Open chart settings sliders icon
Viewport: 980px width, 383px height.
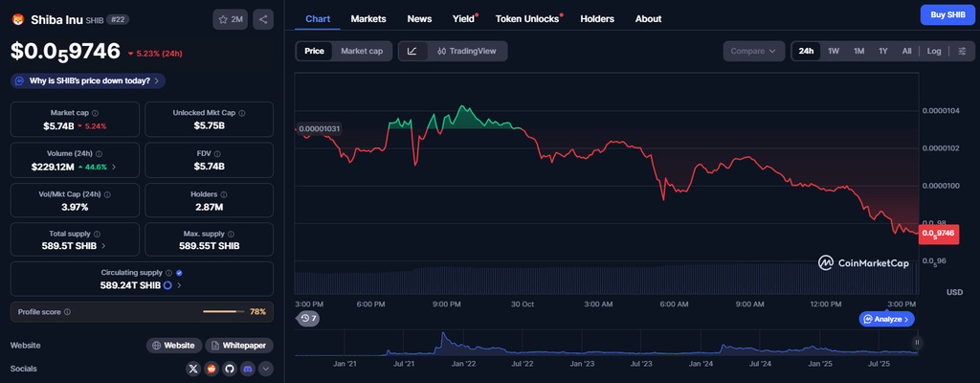(962, 51)
